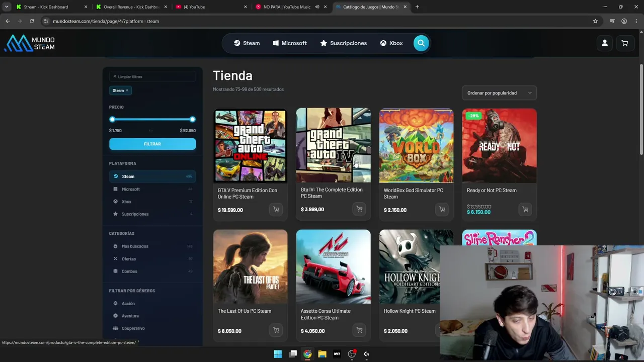Open the Mundo Steam logo home link
The height and width of the screenshot is (362, 644).
tap(30, 43)
